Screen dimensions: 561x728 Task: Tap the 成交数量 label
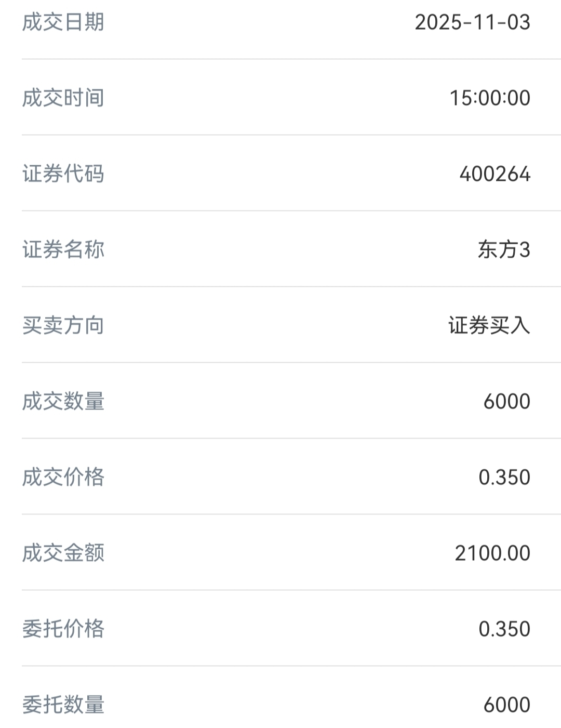[x=63, y=402]
